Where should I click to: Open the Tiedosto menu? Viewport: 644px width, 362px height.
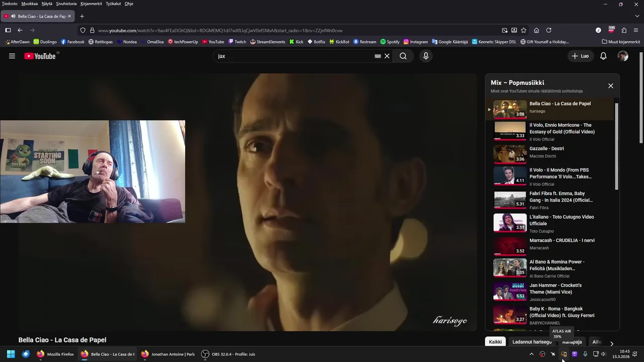[x=10, y=4]
